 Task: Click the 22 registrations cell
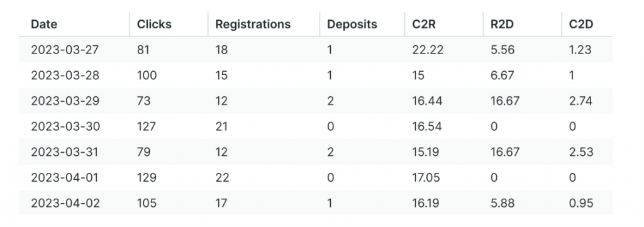tap(222, 177)
